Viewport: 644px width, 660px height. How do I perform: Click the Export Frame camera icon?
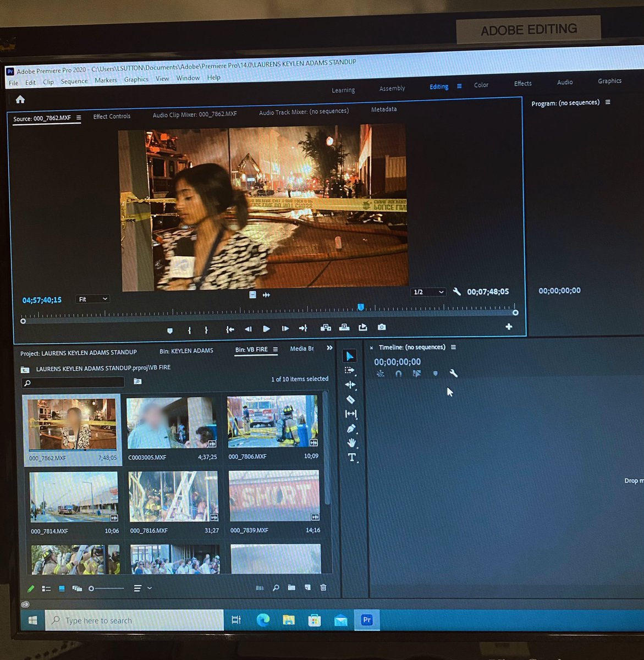tap(382, 328)
